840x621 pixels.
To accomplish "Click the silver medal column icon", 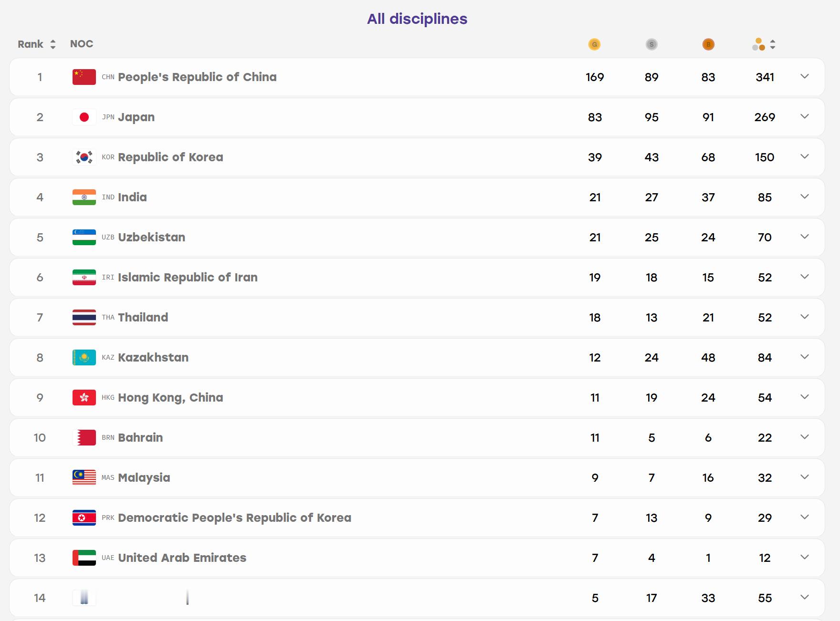I will [x=651, y=44].
